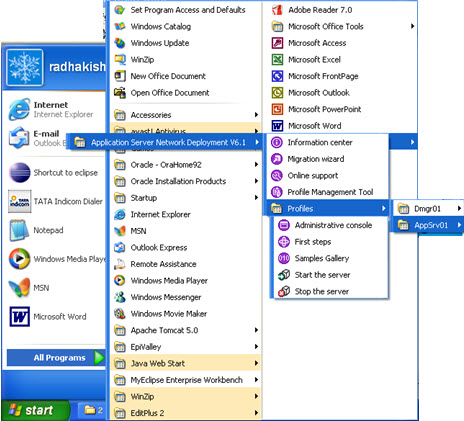The image size is (464, 421).
Task: Expand the Dmgr01 profile submenu arrow
Action: [x=459, y=209]
